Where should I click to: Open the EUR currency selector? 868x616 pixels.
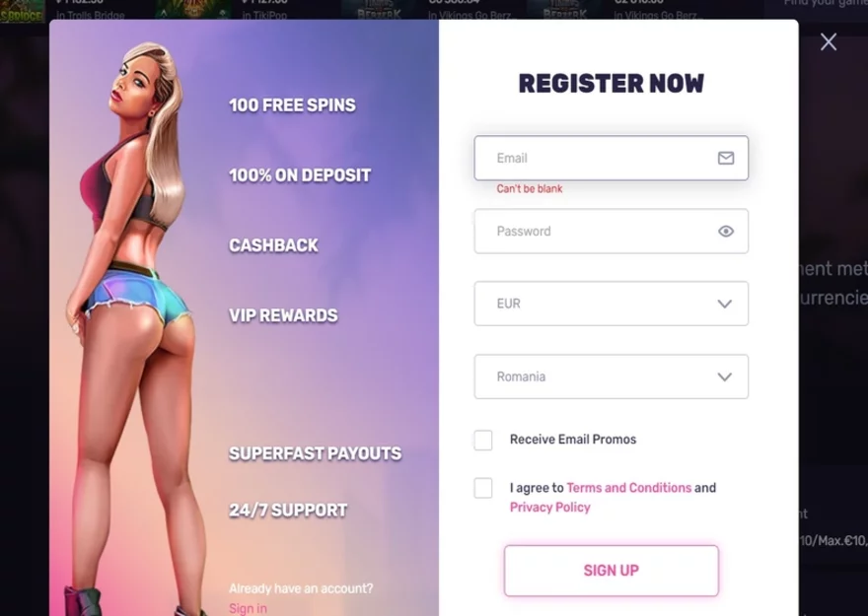pyautogui.click(x=612, y=304)
